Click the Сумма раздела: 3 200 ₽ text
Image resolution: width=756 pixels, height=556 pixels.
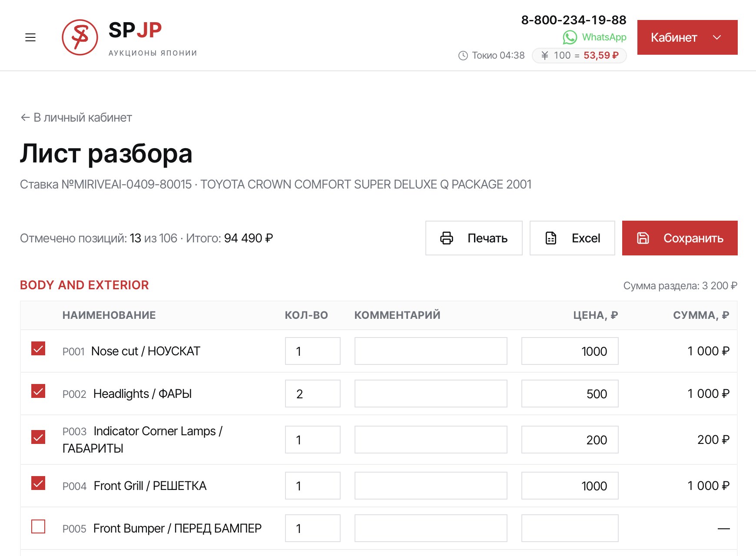(x=680, y=286)
